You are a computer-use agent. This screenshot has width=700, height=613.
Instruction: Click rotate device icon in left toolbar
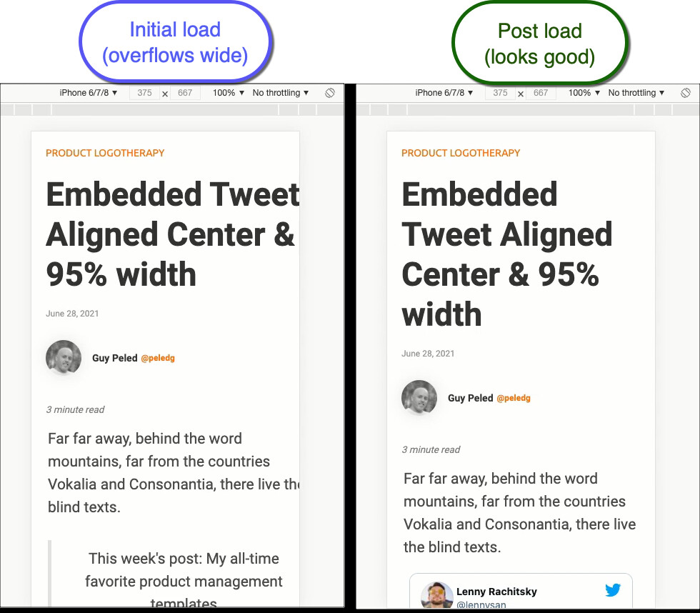click(330, 93)
